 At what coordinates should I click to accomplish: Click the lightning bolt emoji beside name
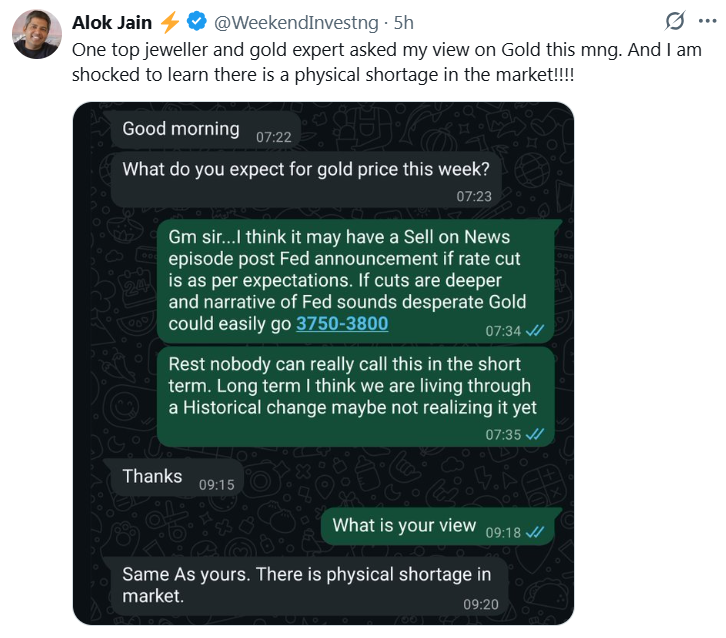(170, 22)
